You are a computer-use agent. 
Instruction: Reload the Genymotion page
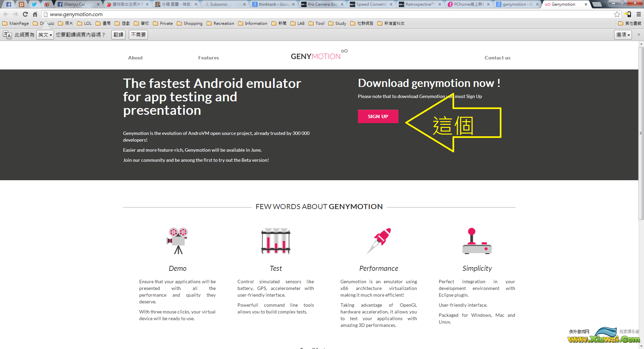tap(25, 14)
